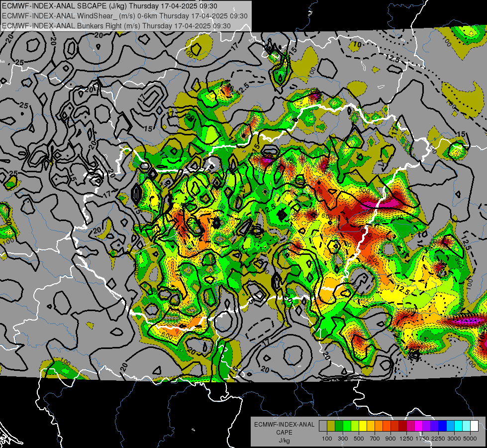Click the orange-red swatch ending at 900
The width and height of the screenshot is (487, 448).
point(387,426)
